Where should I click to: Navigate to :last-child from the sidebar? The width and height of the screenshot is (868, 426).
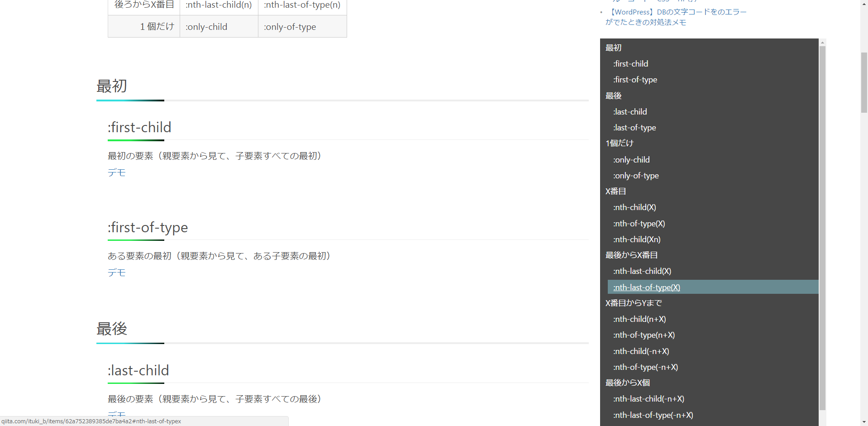pyautogui.click(x=630, y=111)
